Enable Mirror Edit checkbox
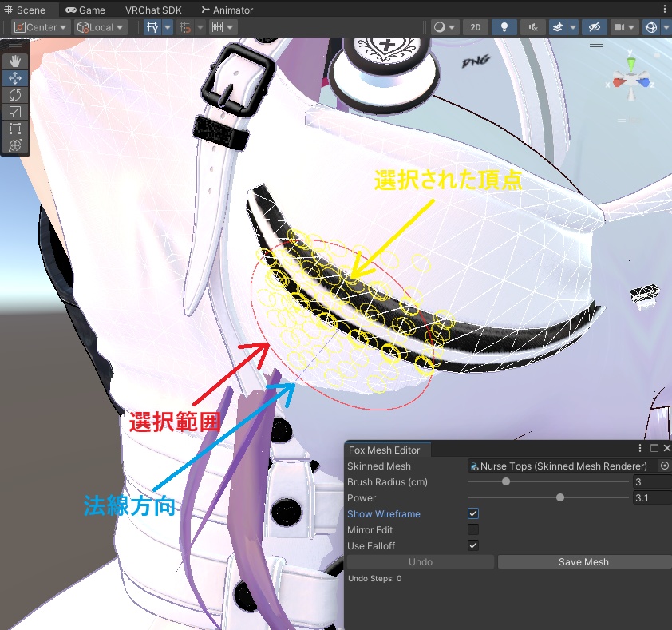 click(473, 529)
